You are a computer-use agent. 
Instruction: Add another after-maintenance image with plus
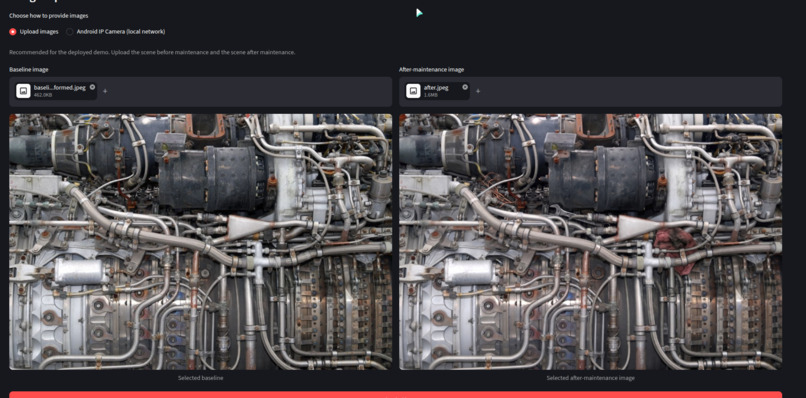[x=478, y=91]
